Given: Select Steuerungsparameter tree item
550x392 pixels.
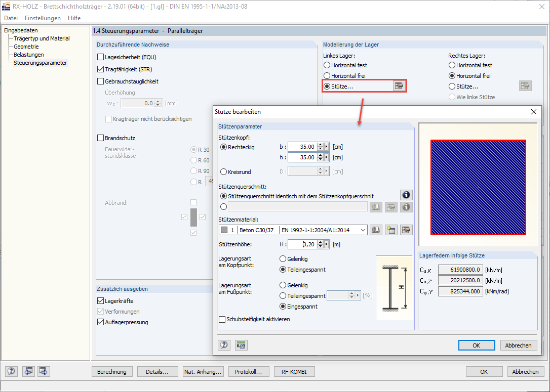Looking at the screenshot, I should tap(41, 63).
